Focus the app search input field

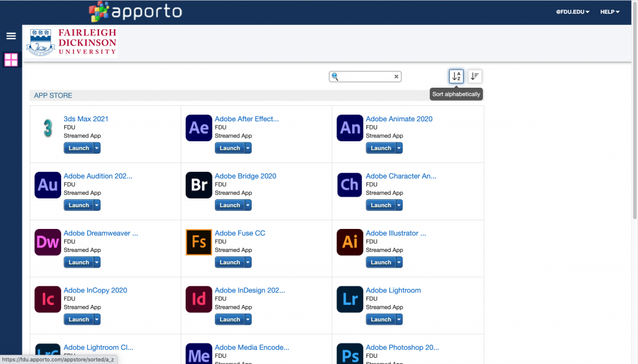[365, 77]
